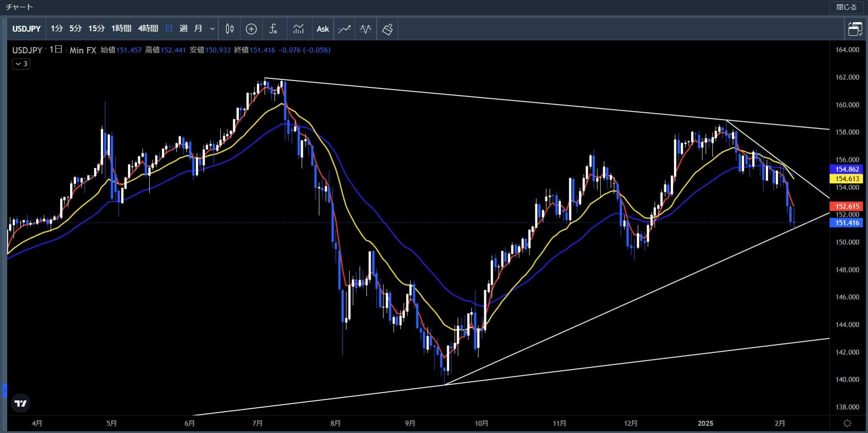Select the 5分 timeframe
This screenshot has width=868, height=433.
[x=75, y=29]
